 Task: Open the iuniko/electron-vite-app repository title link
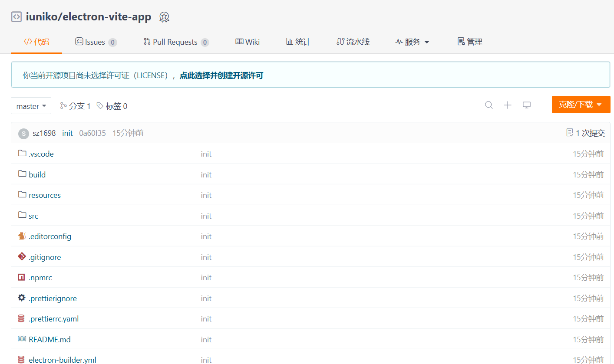click(x=89, y=17)
